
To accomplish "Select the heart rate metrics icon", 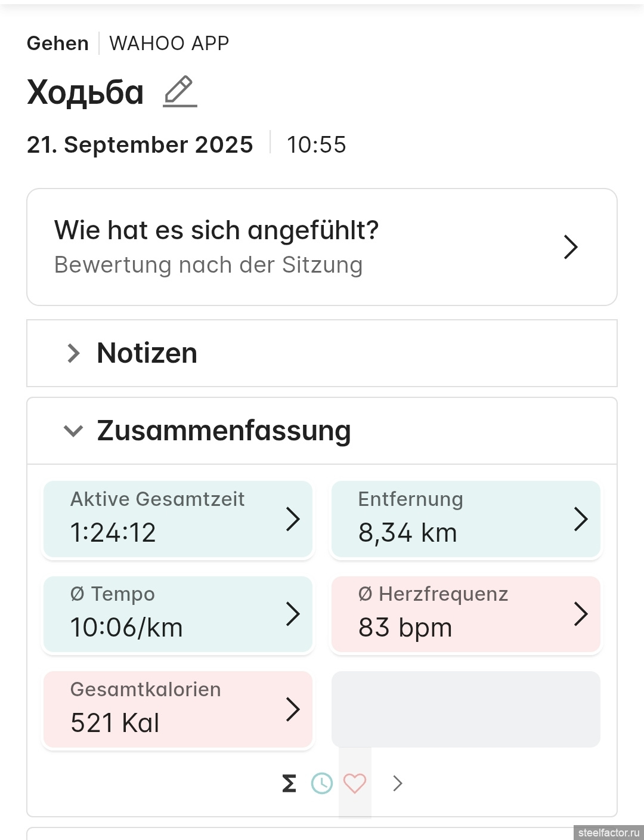I will tap(355, 783).
